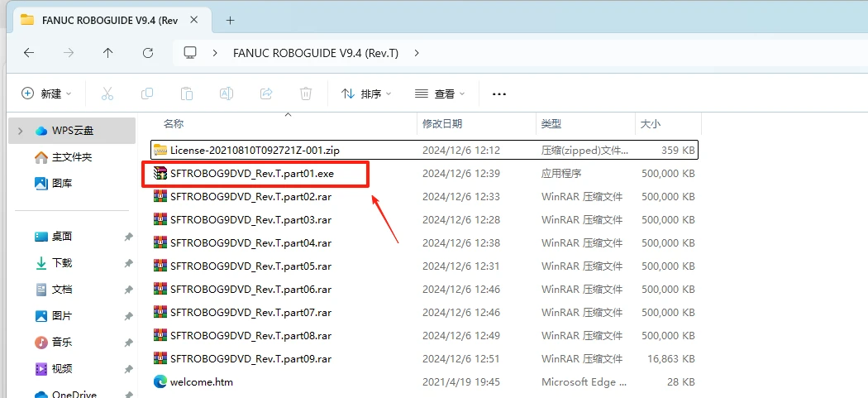Click the pin icon next to 文档
Screen dimensions: 868x398
tap(128, 290)
